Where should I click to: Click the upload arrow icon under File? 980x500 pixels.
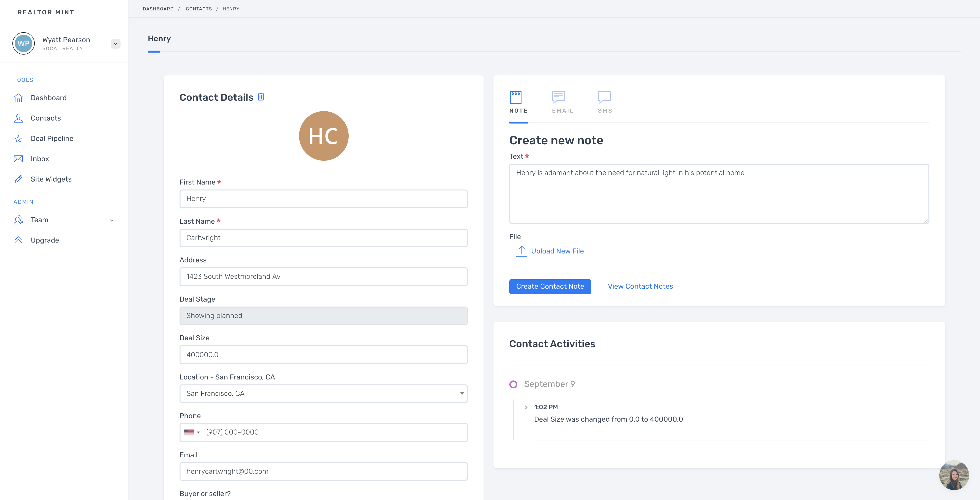tap(521, 251)
